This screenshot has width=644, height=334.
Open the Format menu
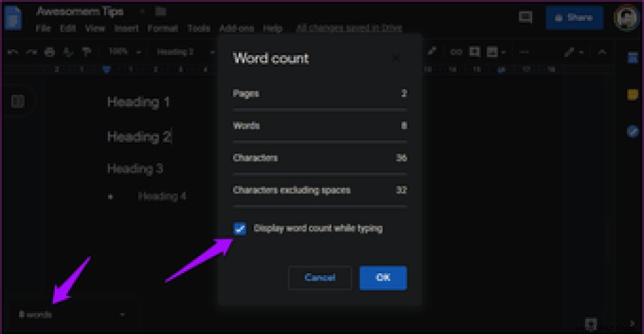point(163,28)
